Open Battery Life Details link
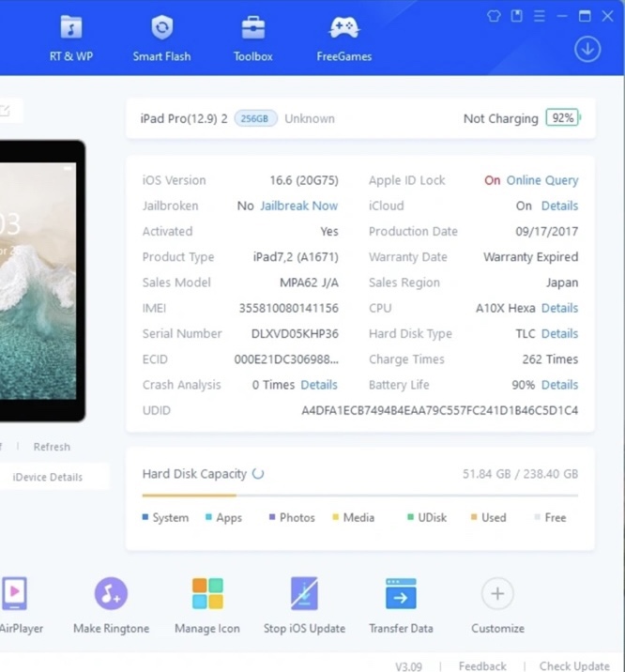Screen dimensions: 625x672 click(559, 385)
